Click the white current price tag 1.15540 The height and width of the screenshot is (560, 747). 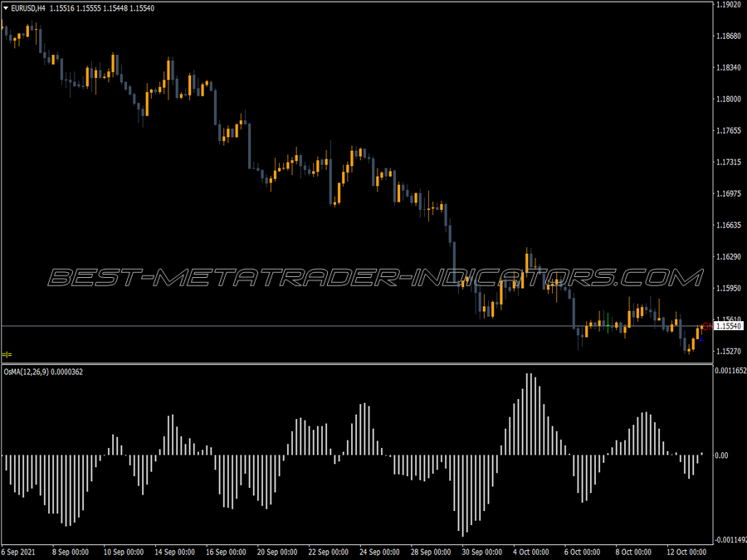click(729, 326)
